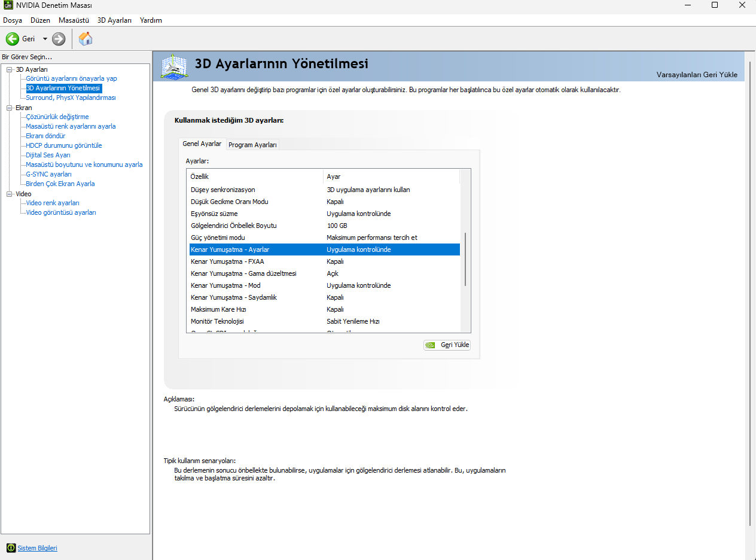This screenshot has width=756, height=560.
Task: Open back history dropdown arrow next to Geri
Action: click(45, 39)
